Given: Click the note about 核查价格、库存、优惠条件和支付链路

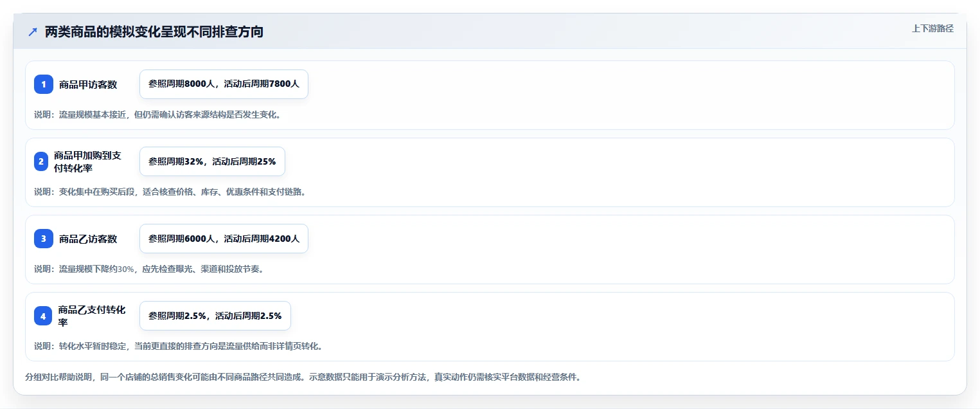Looking at the screenshot, I should click(170, 192).
